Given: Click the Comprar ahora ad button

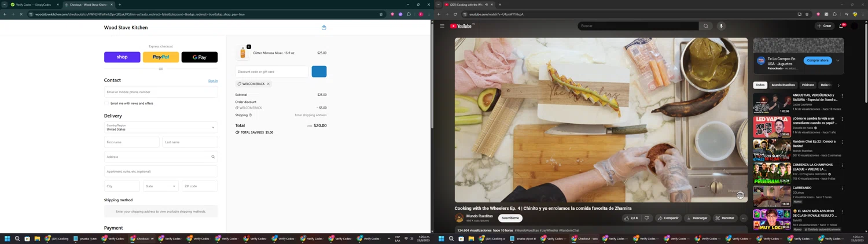Looking at the screenshot, I should click(818, 60).
